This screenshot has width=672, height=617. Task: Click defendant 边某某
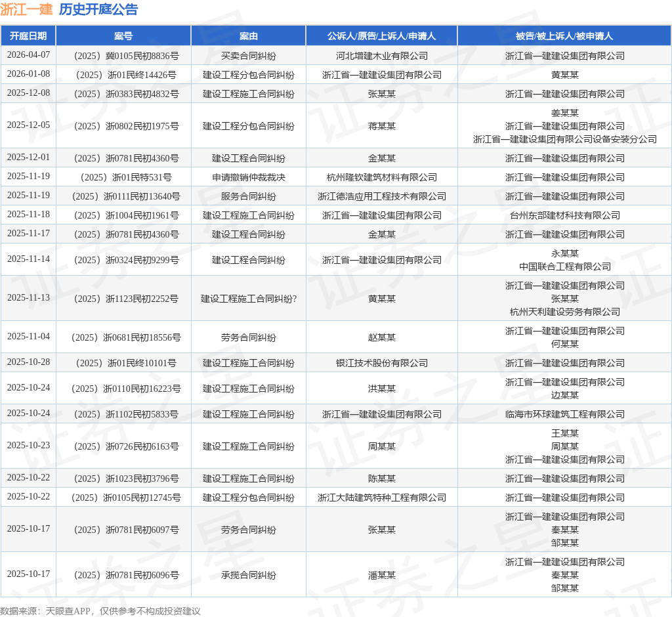point(565,395)
